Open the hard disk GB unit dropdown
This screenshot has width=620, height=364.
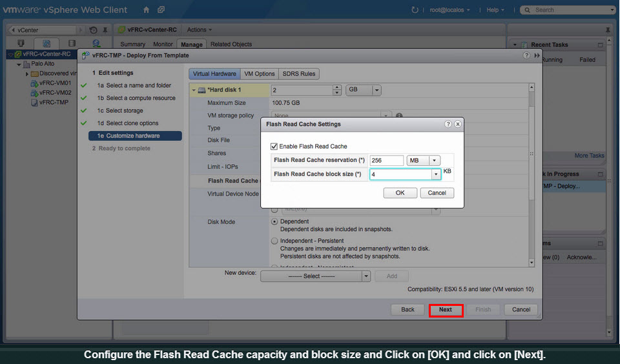pos(377,90)
